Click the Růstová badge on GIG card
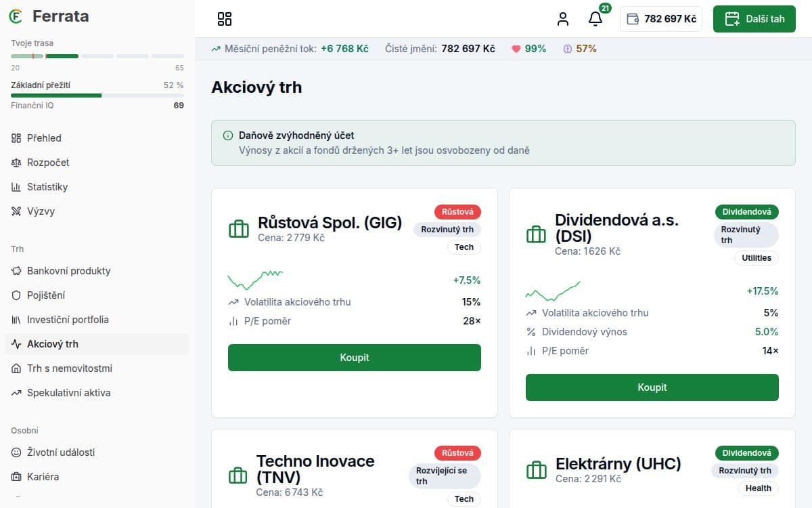Screen dimensions: 812x508 (x=457, y=212)
